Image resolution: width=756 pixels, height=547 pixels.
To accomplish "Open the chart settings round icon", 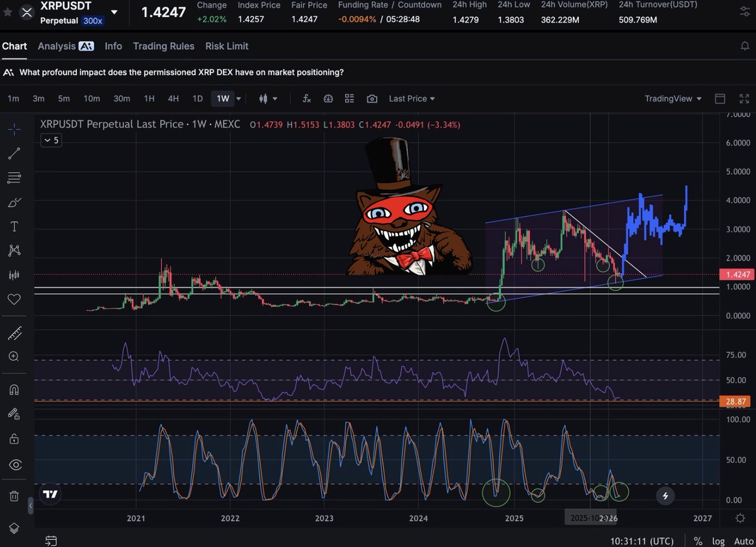I will 328,98.
